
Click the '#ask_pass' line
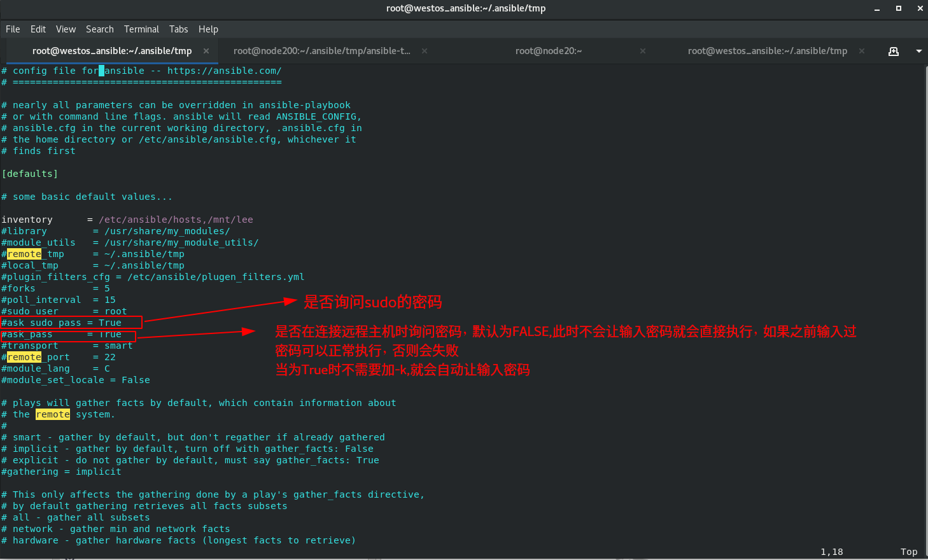click(62, 334)
